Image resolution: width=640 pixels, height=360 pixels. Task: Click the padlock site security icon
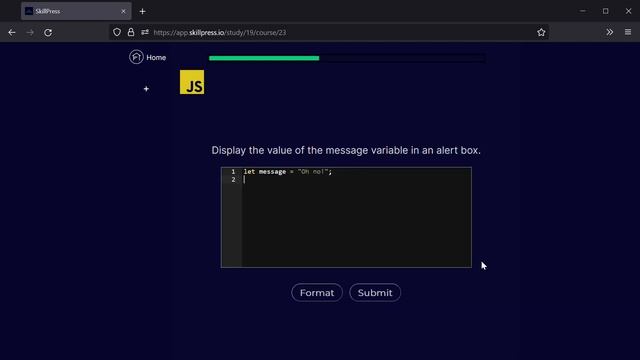pyautogui.click(x=131, y=32)
